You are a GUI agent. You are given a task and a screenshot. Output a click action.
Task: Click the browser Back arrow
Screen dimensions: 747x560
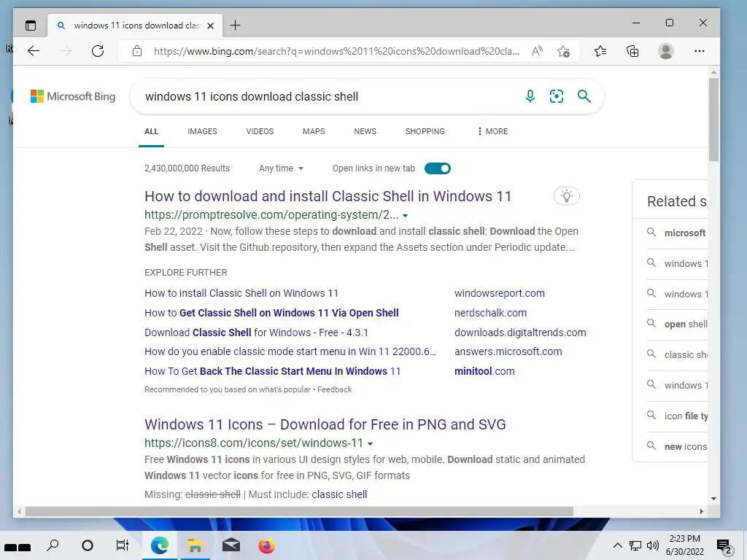34,51
